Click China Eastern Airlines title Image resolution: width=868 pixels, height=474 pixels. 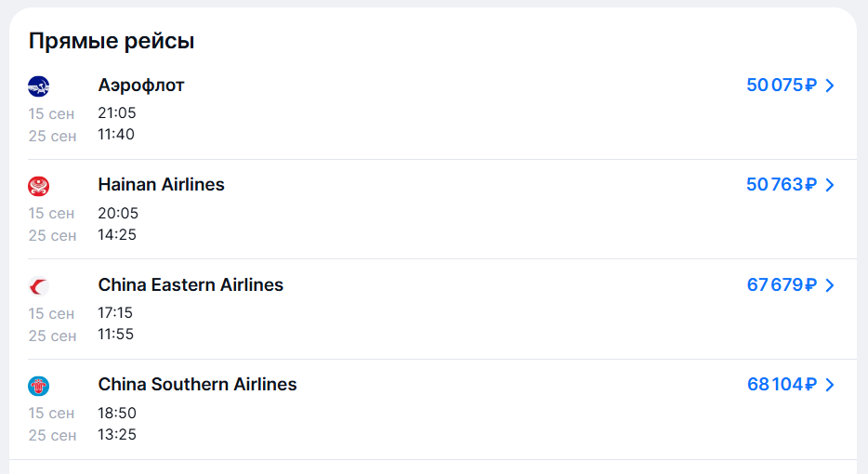pyautogui.click(x=191, y=285)
